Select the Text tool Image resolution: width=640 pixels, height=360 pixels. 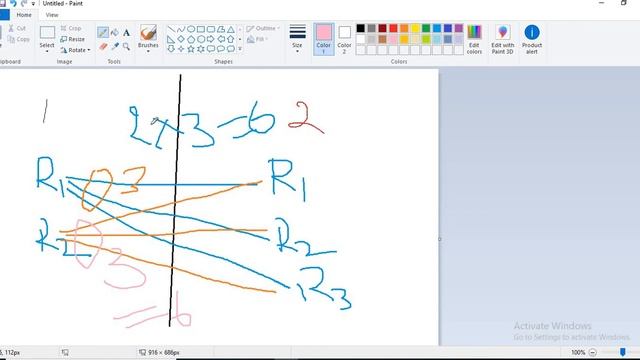(x=127, y=33)
